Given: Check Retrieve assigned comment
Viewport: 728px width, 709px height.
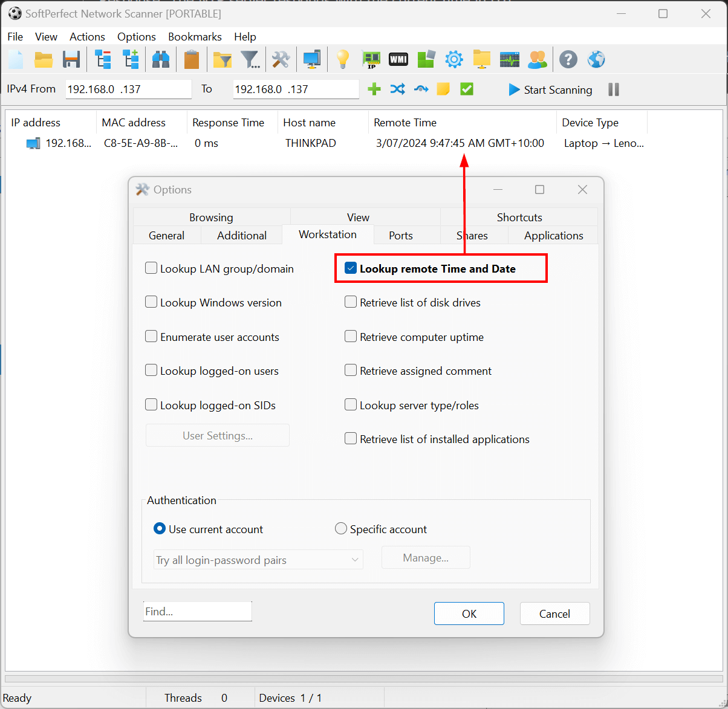Looking at the screenshot, I should pyautogui.click(x=351, y=371).
